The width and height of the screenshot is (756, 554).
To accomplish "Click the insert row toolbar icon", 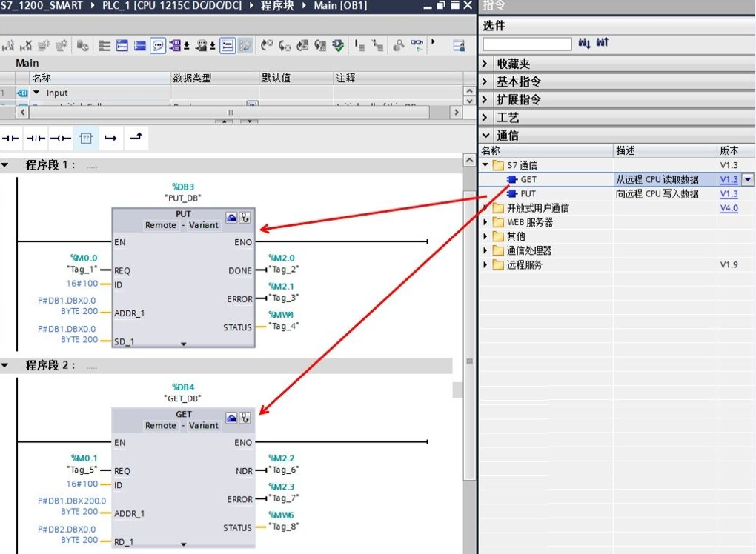I will 44,46.
